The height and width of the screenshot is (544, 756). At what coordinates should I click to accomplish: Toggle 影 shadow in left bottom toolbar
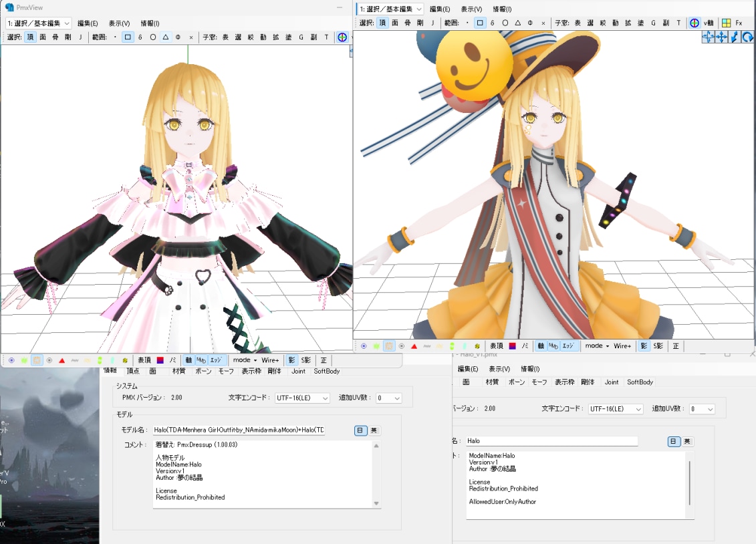click(x=291, y=360)
